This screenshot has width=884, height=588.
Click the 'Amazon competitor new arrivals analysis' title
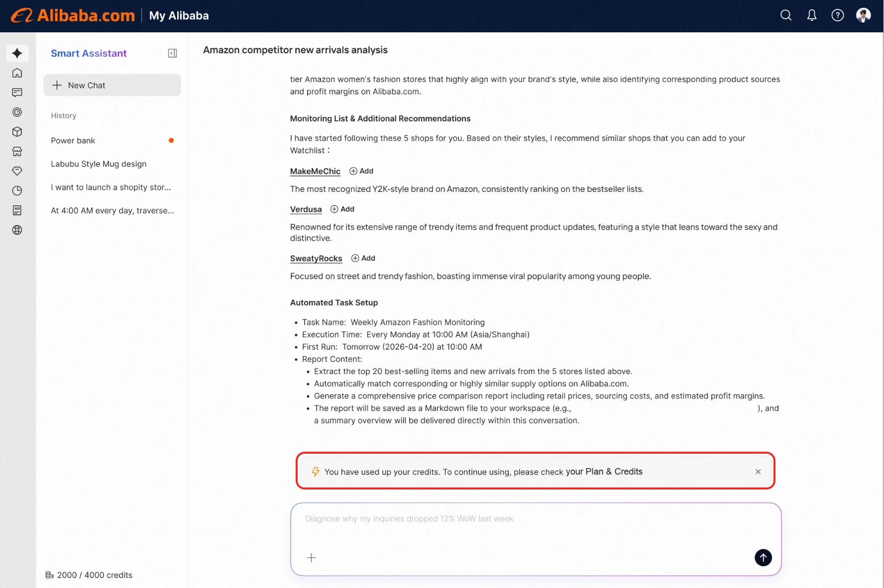(295, 50)
